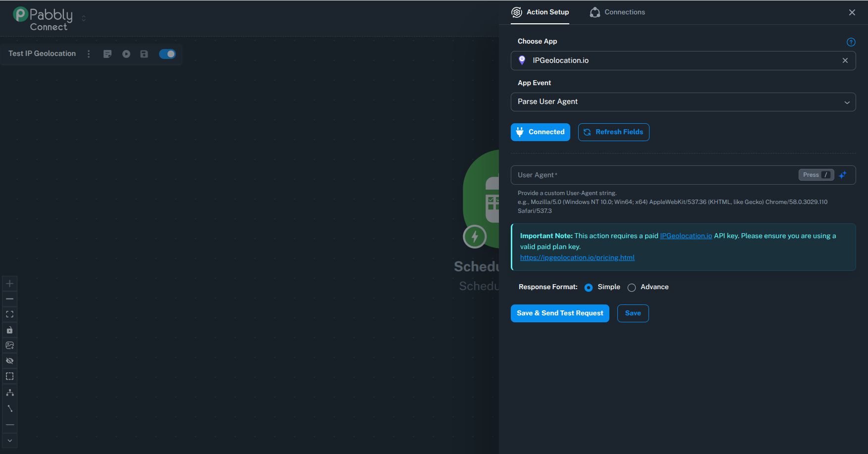The image size is (868, 454).
Task: Collapse the canvas toolbar with chevron
Action: (9, 441)
